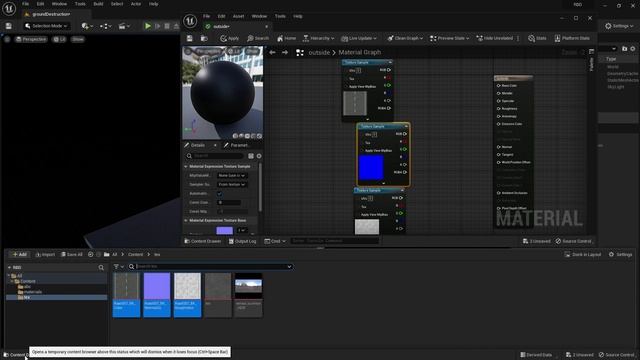Click the Stats button in material toolbar
The height and width of the screenshot is (360, 640).
pyautogui.click(x=537, y=38)
